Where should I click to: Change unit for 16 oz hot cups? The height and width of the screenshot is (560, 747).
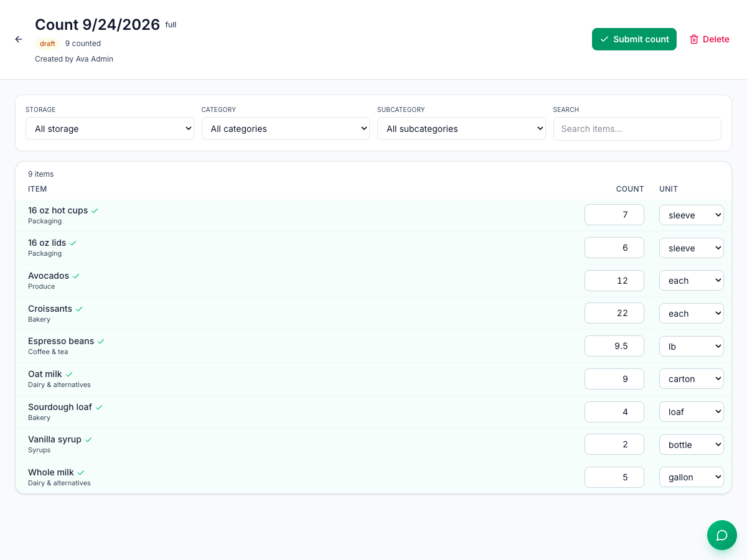(x=692, y=215)
